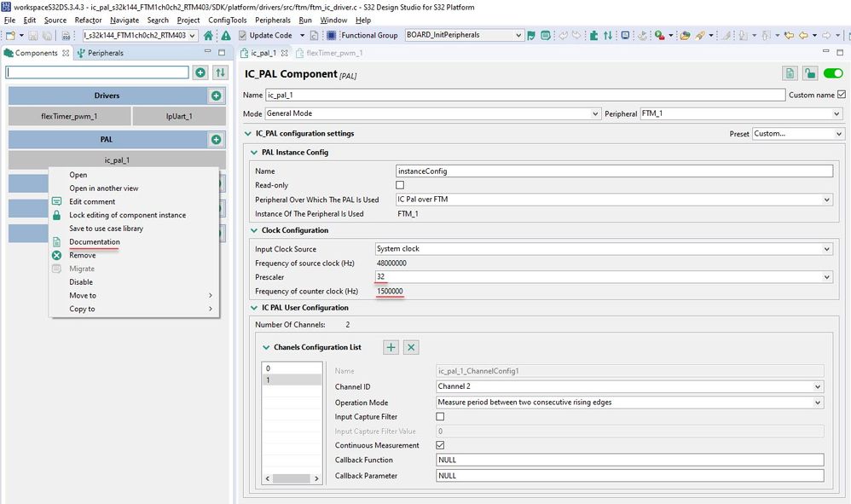Click the yellow back arrow navigation icon
851x504 pixels.
click(803, 35)
